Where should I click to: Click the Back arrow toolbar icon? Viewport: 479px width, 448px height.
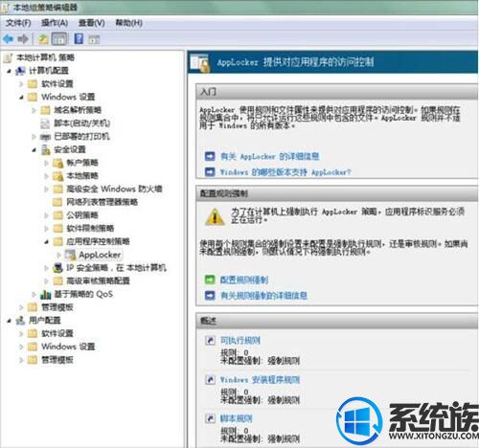(8, 39)
